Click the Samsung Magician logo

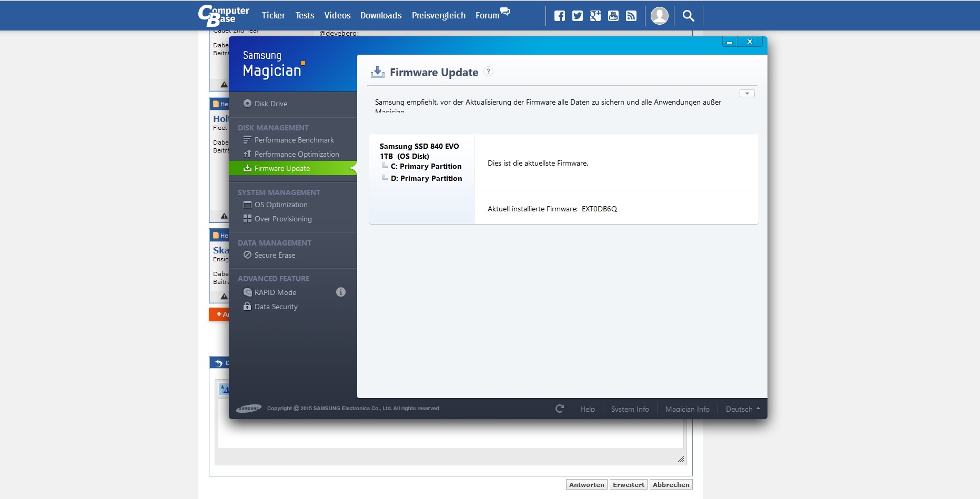click(274, 65)
